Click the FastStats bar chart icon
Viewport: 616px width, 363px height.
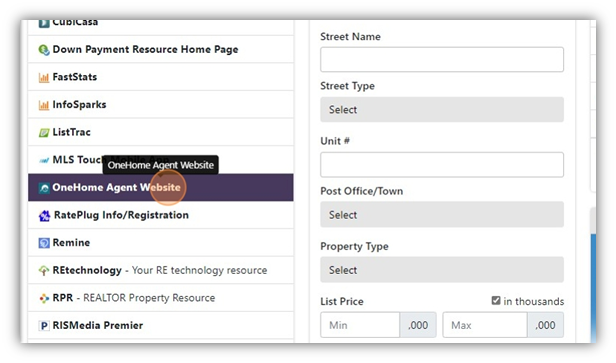click(x=44, y=77)
